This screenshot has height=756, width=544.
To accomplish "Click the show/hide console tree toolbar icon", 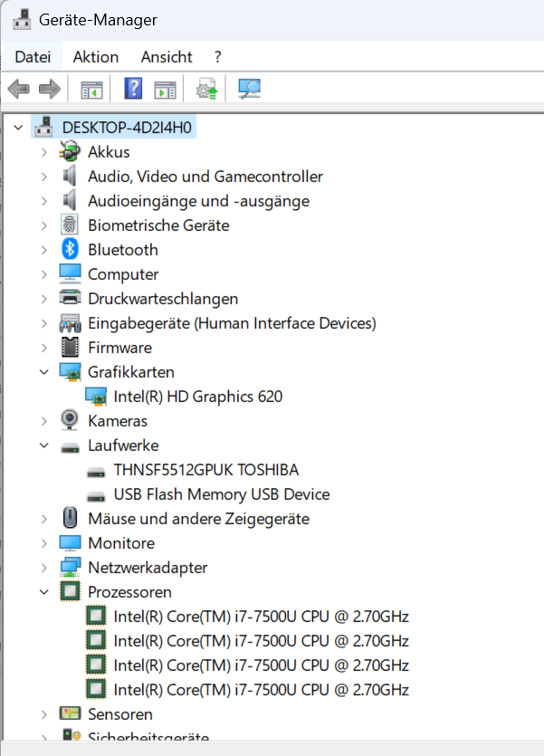I will coord(91,90).
